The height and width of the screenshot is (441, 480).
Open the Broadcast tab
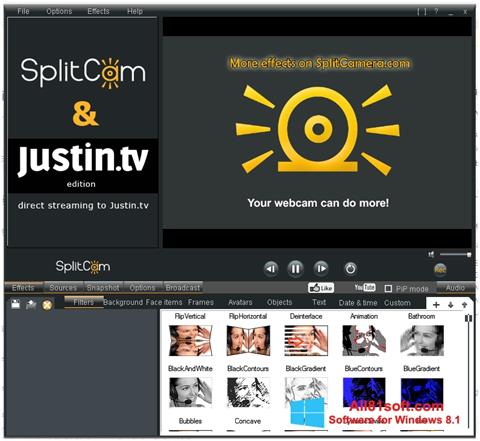click(183, 288)
